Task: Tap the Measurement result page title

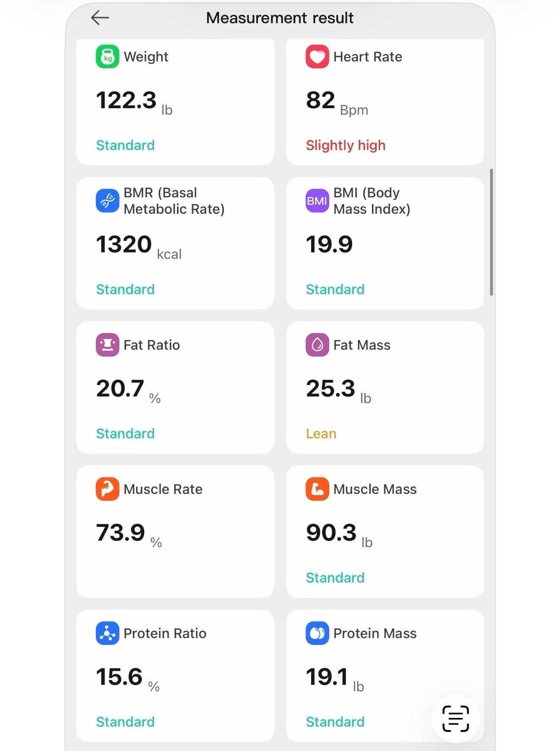Action: pos(280,18)
